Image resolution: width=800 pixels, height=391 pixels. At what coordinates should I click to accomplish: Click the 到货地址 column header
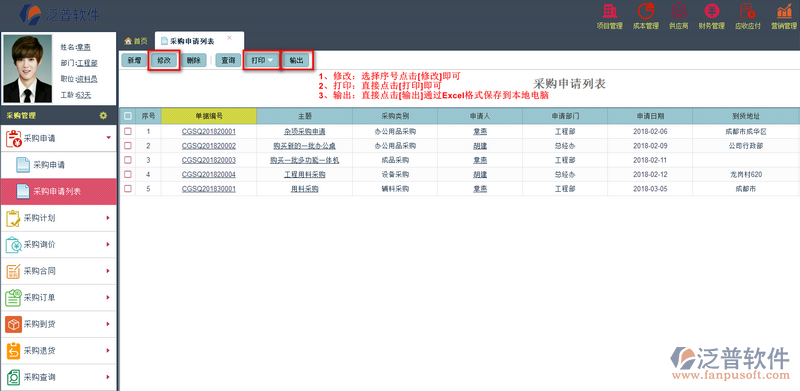pyautogui.click(x=746, y=116)
